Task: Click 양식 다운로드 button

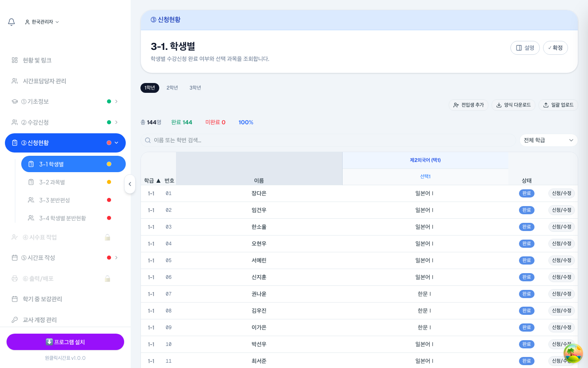Action: coord(513,105)
